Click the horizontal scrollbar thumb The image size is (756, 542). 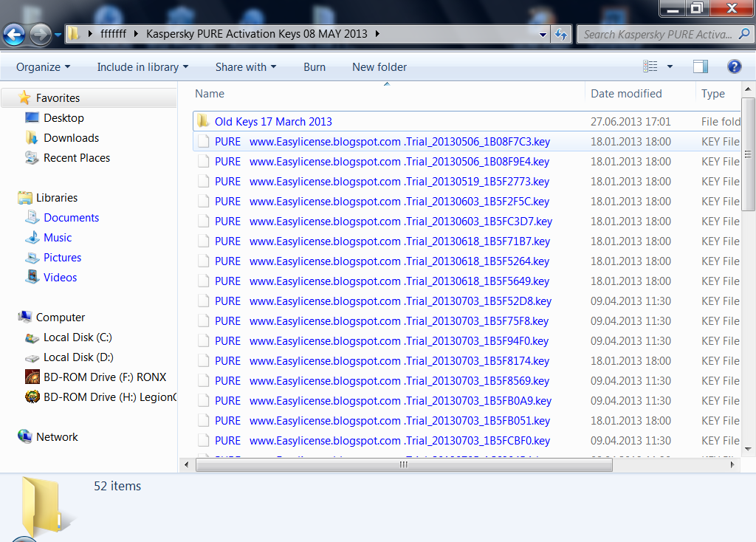pyautogui.click(x=404, y=465)
